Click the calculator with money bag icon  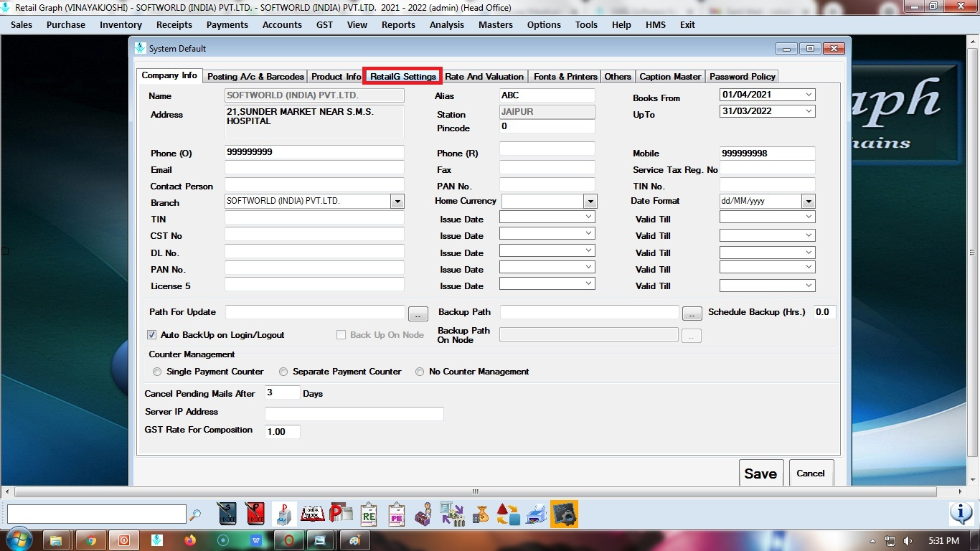point(480,514)
